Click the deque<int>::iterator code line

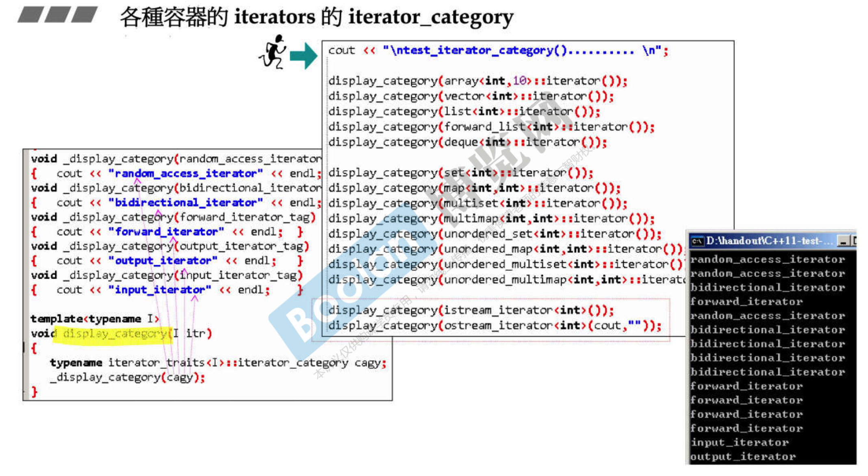tap(467, 143)
